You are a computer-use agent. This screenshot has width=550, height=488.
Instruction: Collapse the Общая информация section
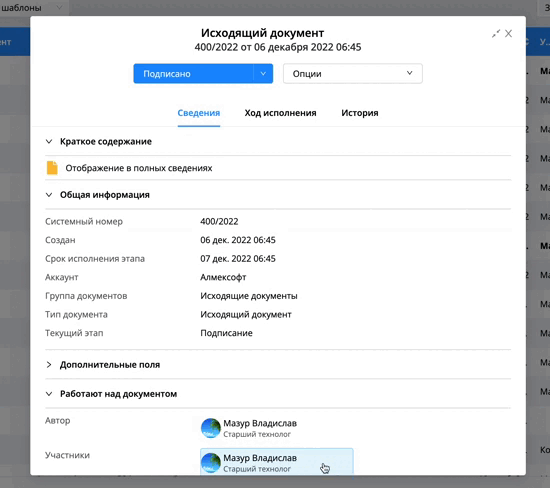(49, 195)
